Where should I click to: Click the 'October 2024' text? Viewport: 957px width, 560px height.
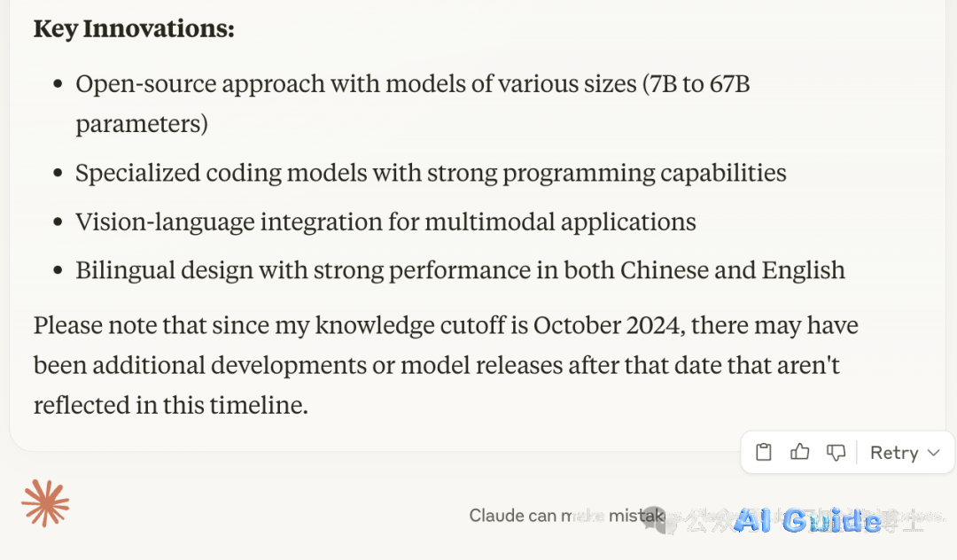point(606,325)
